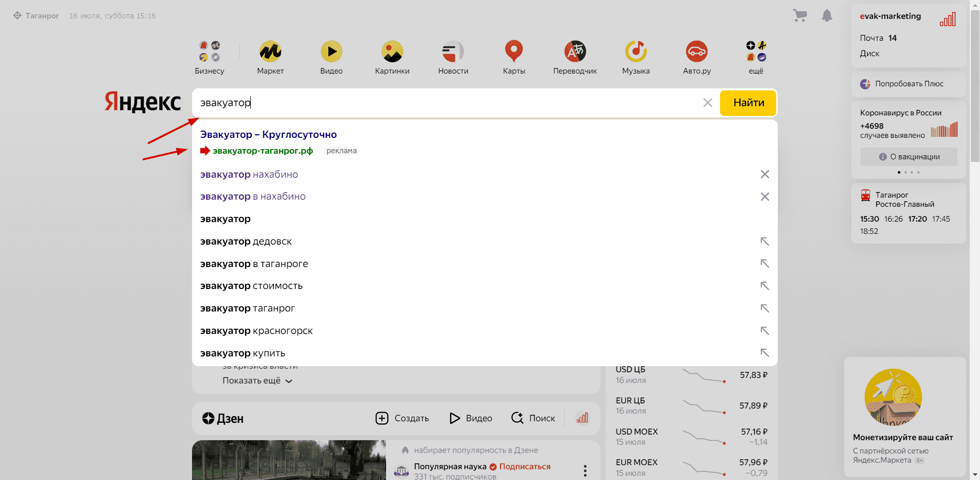980x480 pixels.
Task: Remove 'эвакуатор нахабино' from search history
Action: 764,174
